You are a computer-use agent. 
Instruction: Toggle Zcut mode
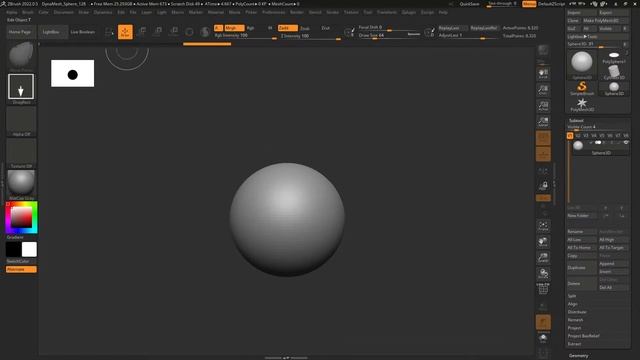(325, 28)
